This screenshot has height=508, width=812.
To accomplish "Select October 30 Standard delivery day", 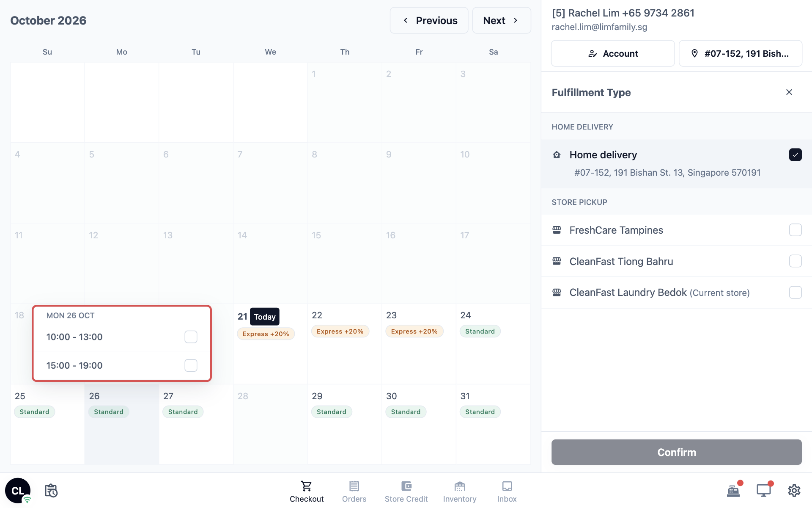I will [419, 424].
